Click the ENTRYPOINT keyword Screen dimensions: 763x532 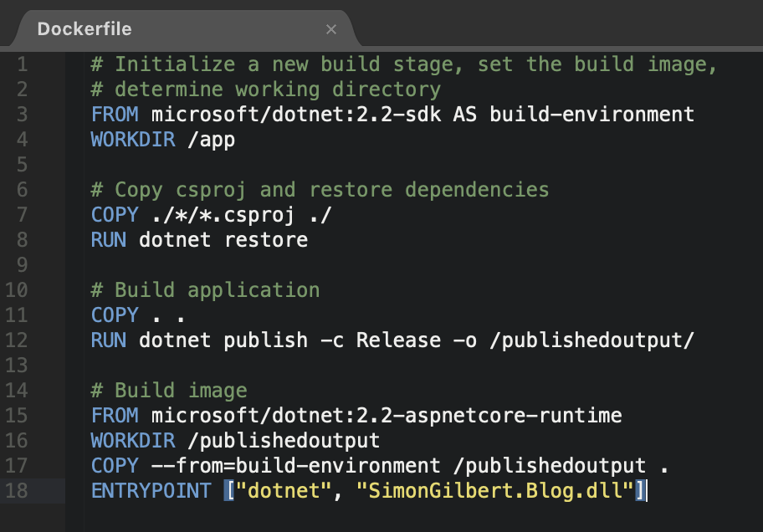tap(151, 491)
